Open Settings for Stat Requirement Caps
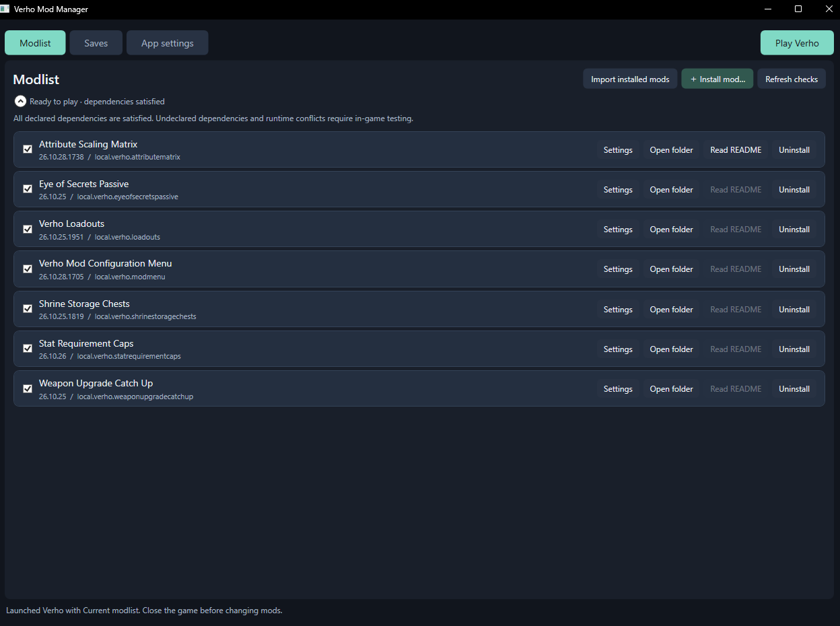The image size is (840, 626). click(618, 349)
